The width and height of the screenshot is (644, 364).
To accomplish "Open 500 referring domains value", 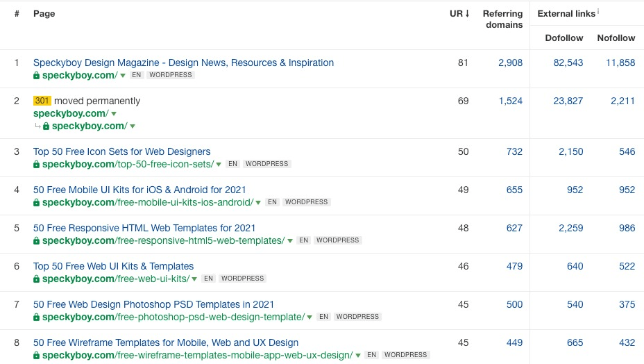I will pos(514,304).
